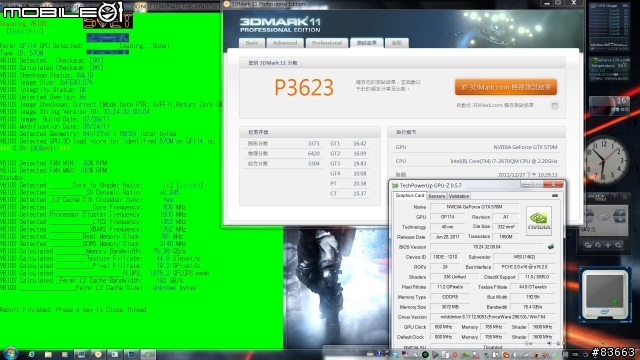Switch to the Sensors tab in GPU-Z
The width and height of the screenshot is (640, 360).
point(436,196)
